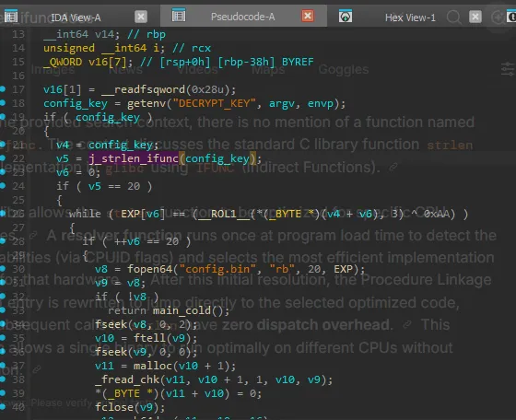The height and width of the screenshot is (420, 516).
Task: Click !v8 condition on line 32
Action: tap(137, 297)
